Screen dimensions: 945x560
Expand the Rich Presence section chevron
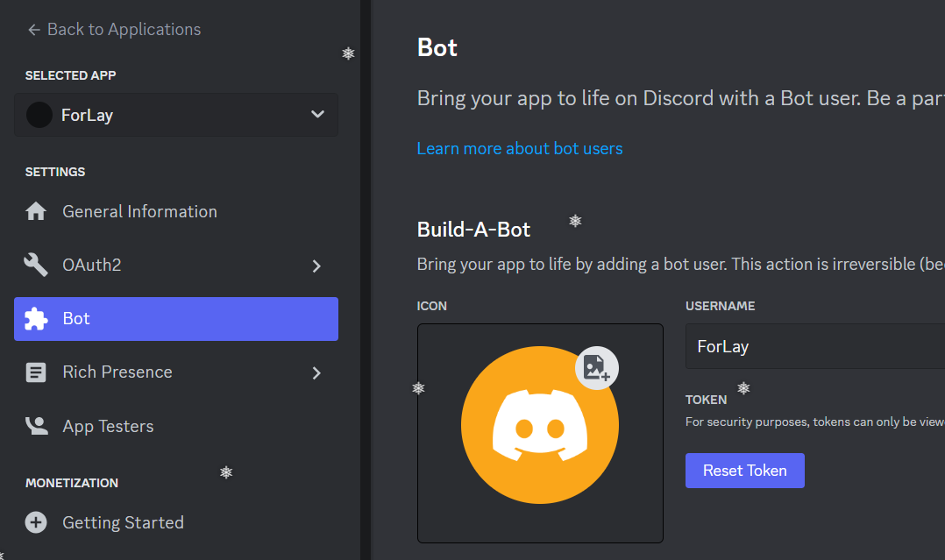316,372
